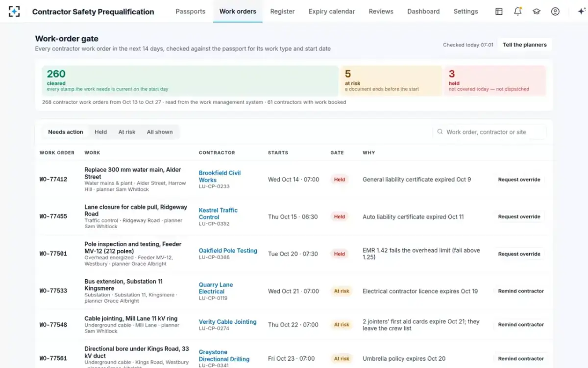This screenshot has height=368, width=588.
Task: Remind contractor for WO-77533
Action: point(521,291)
